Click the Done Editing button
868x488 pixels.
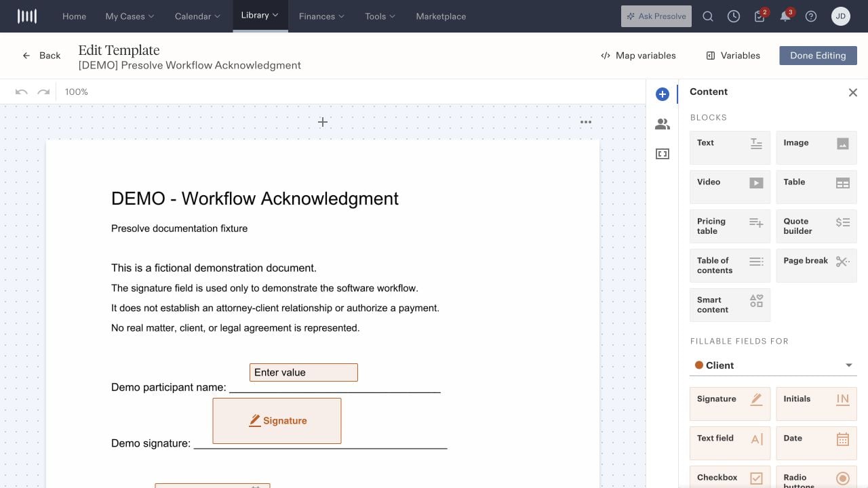(818, 56)
